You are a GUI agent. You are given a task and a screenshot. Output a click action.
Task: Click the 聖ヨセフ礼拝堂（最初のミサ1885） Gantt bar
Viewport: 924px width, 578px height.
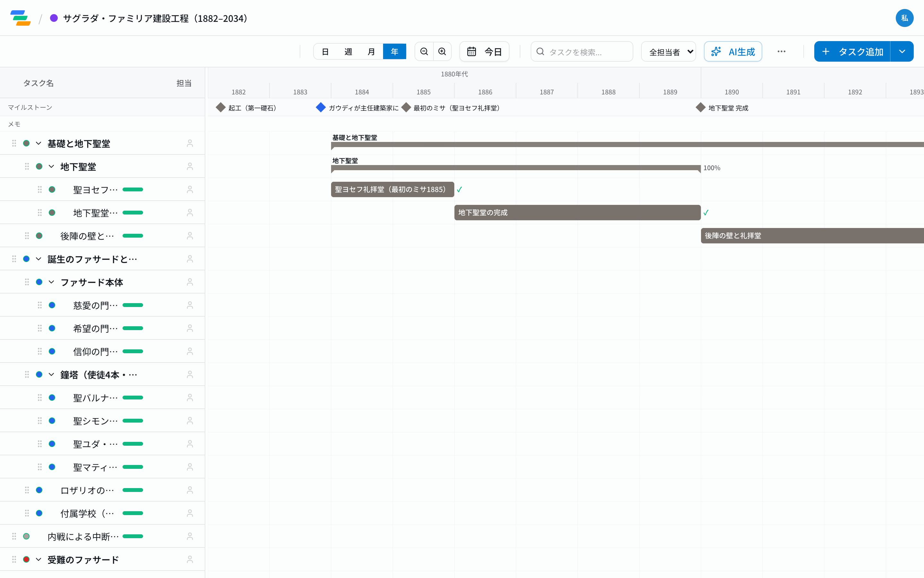point(392,189)
